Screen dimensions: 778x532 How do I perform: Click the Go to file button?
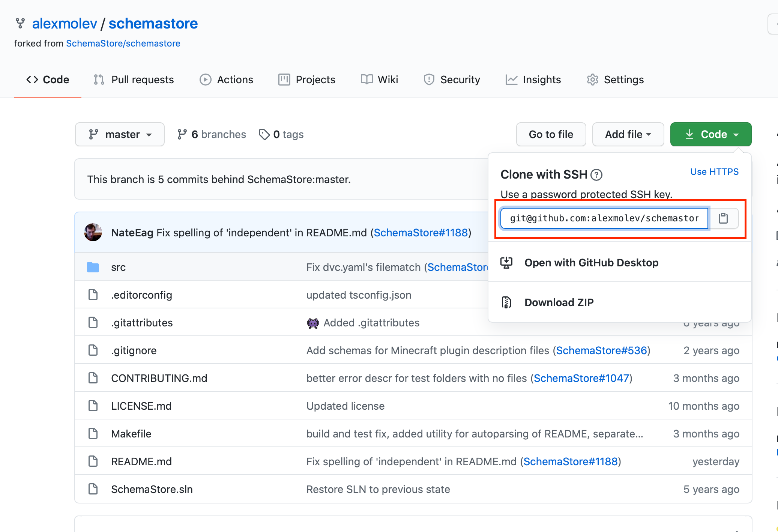551,134
